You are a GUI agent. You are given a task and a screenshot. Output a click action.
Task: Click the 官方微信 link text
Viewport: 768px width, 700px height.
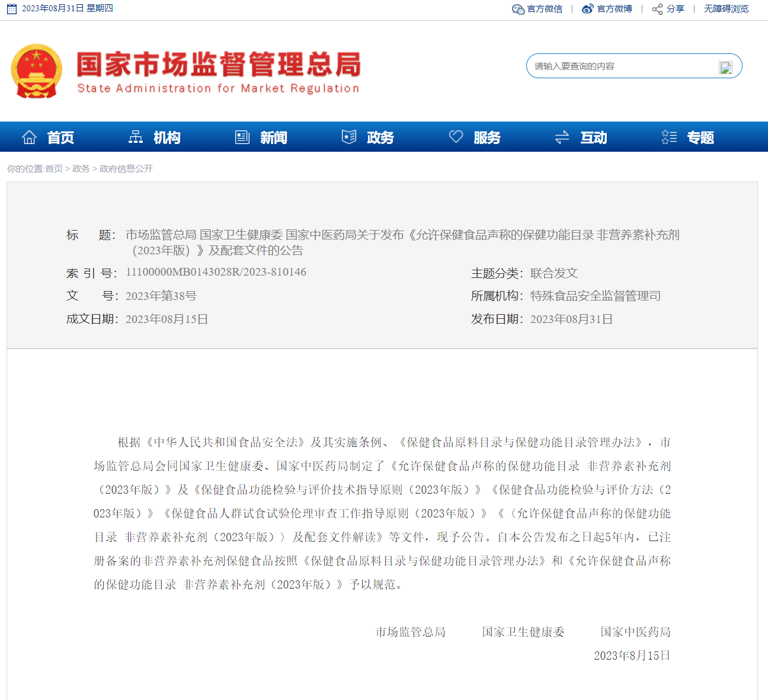[x=545, y=9]
